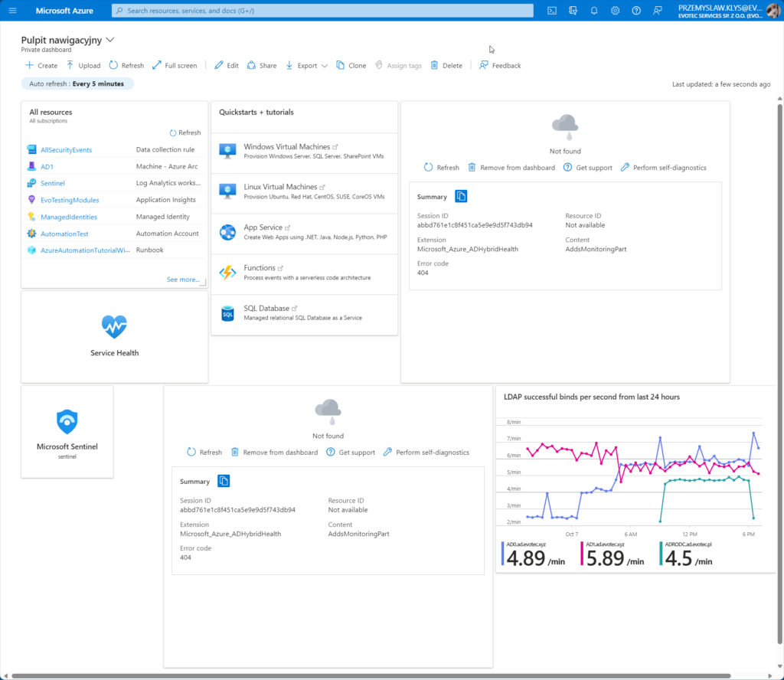This screenshot has width=784, height=680.
Task: Click Perform self-diagnostics in upper error tile
Action: [x=663, y=168]
